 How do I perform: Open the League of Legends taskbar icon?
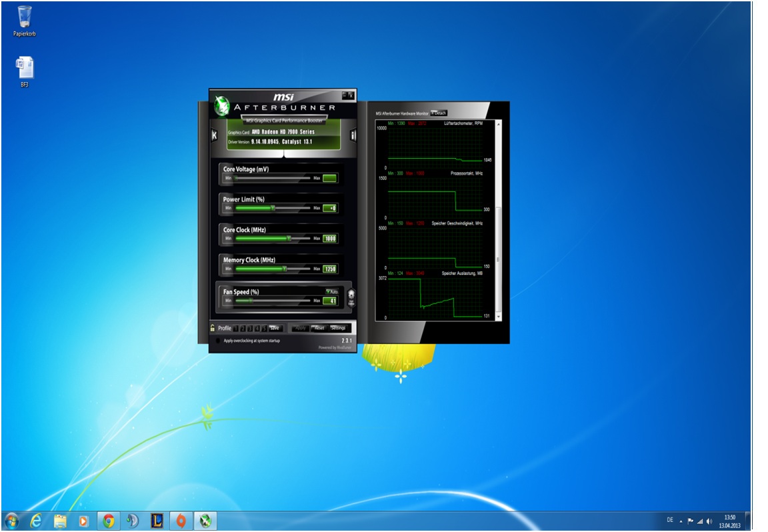tap(157, 521)
